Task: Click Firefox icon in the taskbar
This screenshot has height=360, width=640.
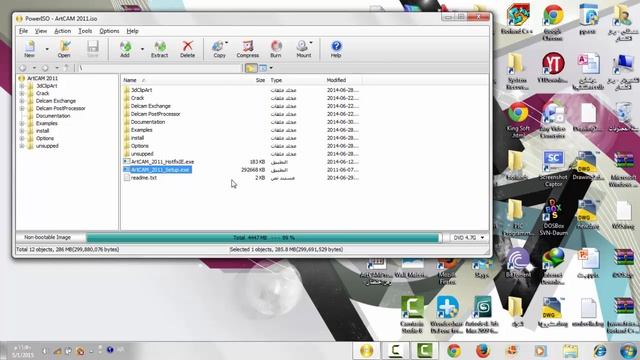Action: coord(483,351)
